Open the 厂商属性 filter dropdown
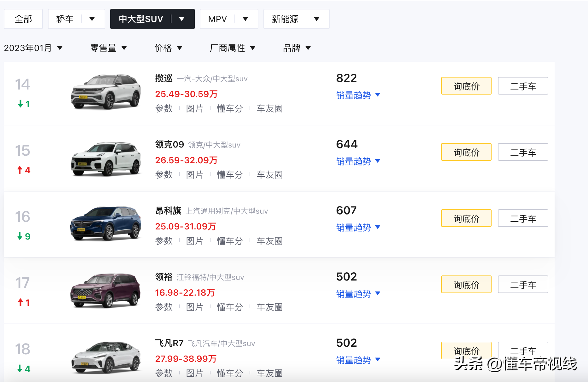Screen dimensions: 588x382 [x=232, y=48]
